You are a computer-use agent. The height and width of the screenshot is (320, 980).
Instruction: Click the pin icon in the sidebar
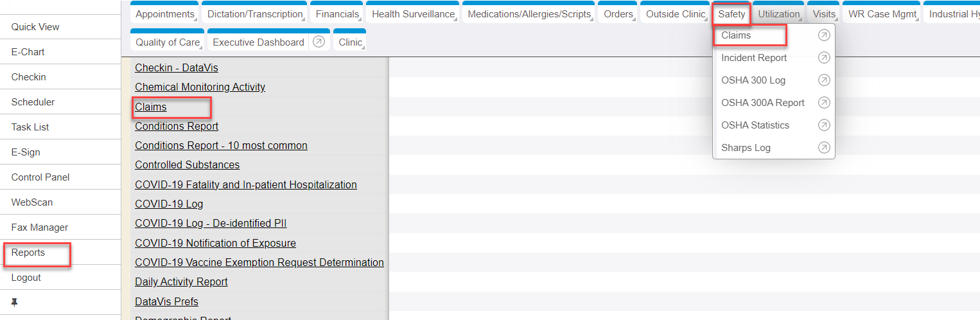[15, 303]
